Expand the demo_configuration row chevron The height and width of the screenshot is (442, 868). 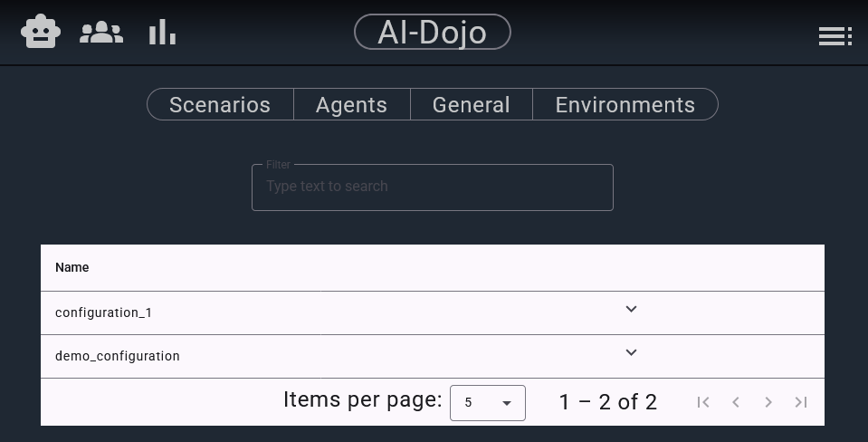tap(631, 353)
